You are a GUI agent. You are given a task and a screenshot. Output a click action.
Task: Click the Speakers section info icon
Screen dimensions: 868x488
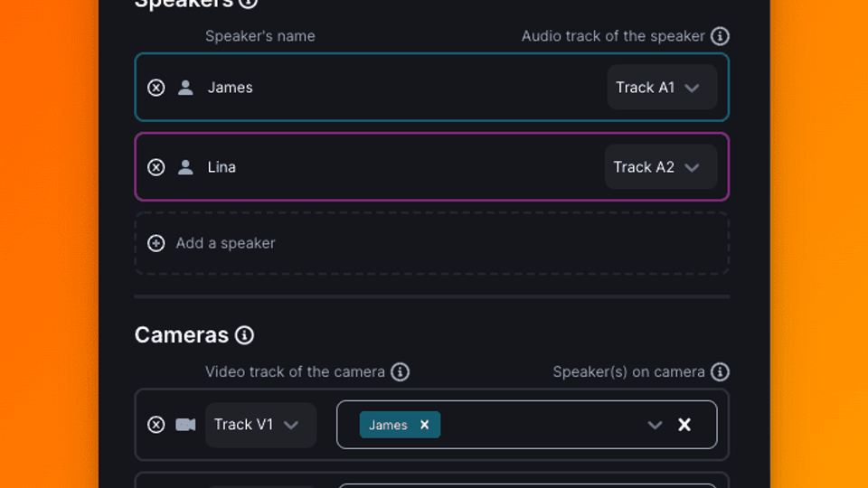(x=249, y=2)
